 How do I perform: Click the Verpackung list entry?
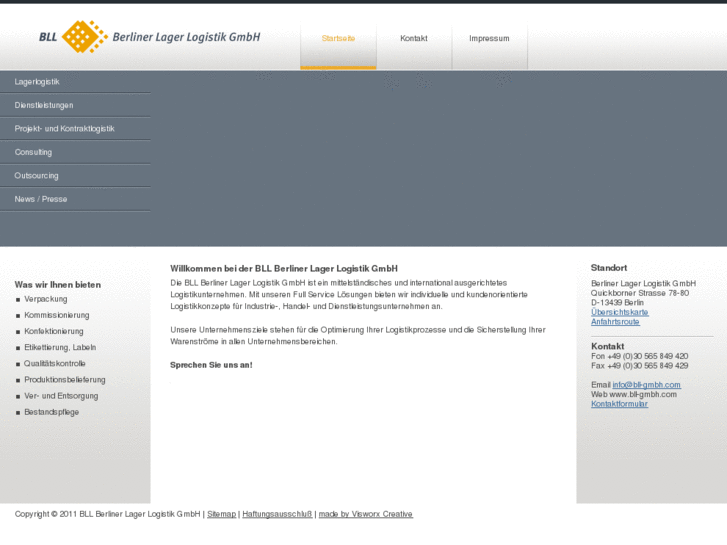coord(46,299)
